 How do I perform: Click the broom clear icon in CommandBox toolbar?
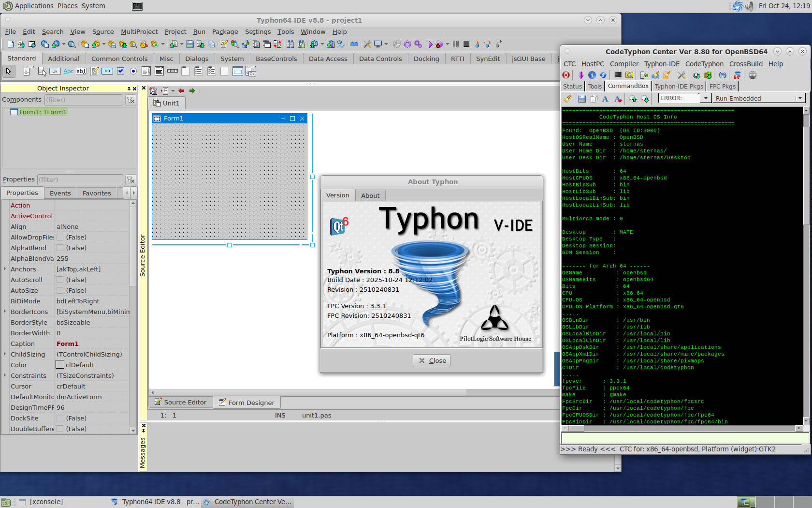click(x=567, y=99)
